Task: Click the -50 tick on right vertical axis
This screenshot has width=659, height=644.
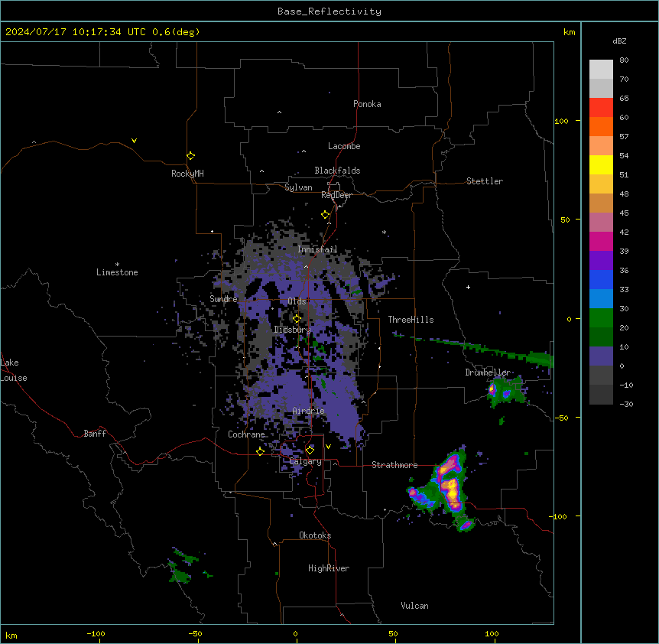Action: click(x=561, y=418)
